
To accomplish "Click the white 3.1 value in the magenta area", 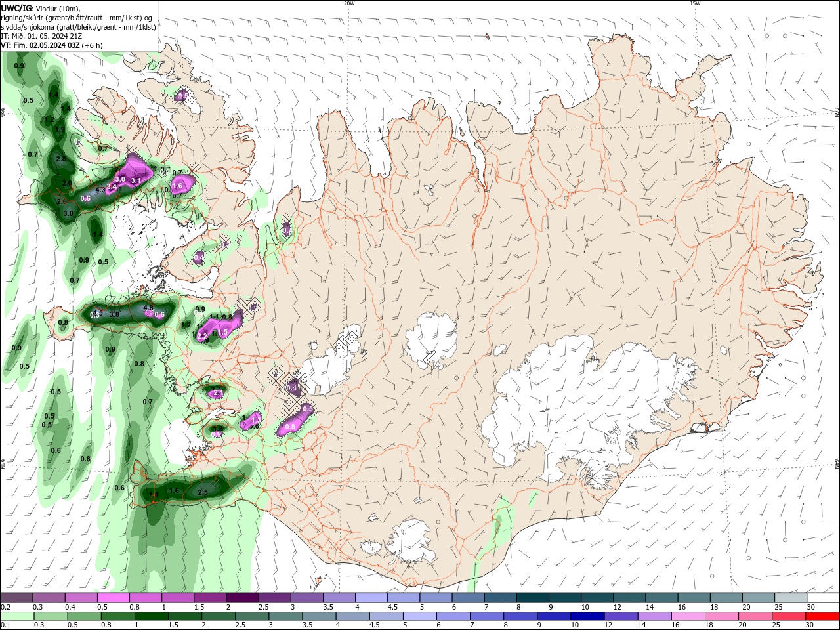I will (136, 180).
